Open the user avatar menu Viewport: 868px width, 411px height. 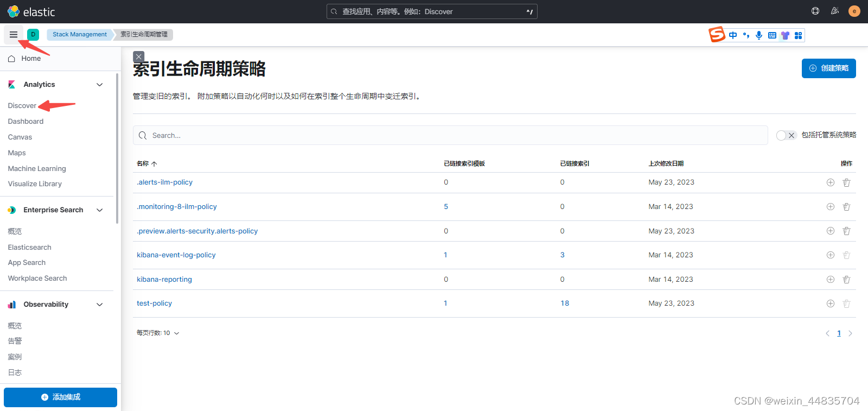[854, 11]
